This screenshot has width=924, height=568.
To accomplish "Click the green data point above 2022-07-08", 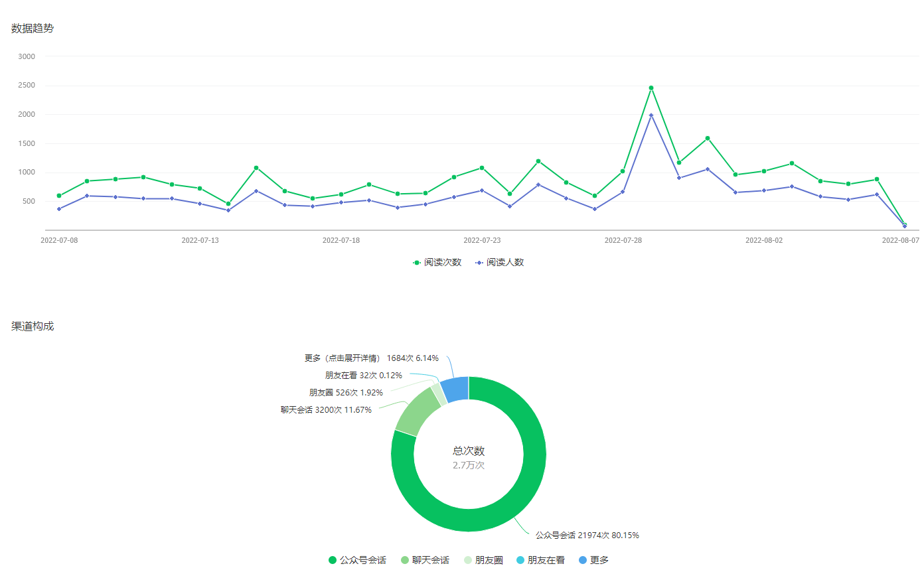I will [59, 196].
